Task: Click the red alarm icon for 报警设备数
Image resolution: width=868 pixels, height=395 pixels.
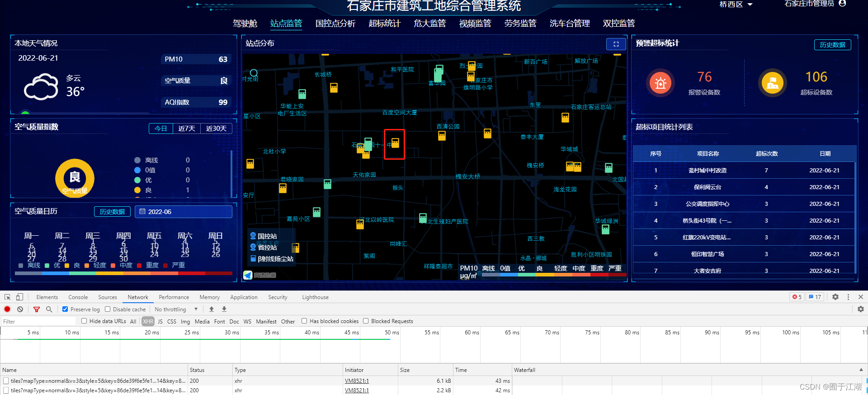Action: [660, 83]
